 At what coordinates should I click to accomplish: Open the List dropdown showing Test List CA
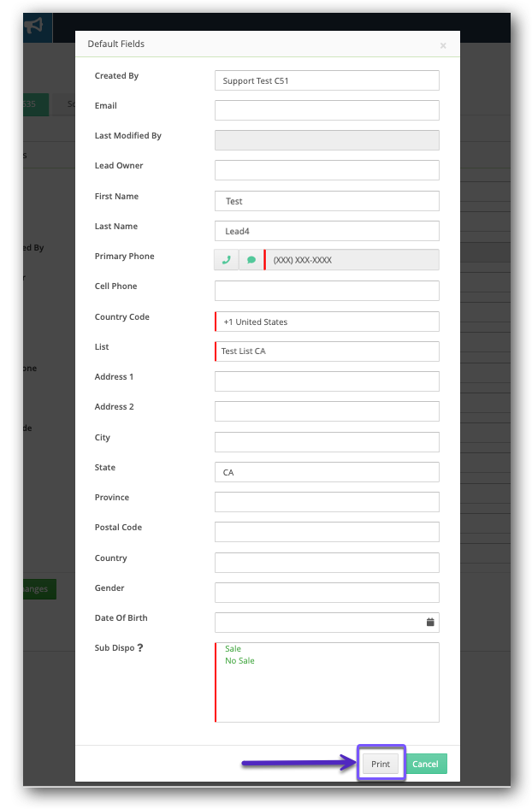point(327,351)
